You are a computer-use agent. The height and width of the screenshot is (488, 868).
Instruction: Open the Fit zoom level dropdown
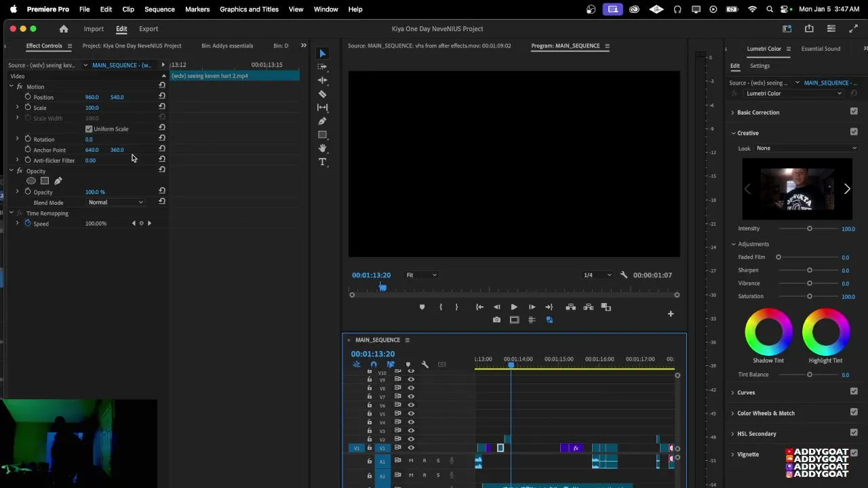click(x=421, y=275)
